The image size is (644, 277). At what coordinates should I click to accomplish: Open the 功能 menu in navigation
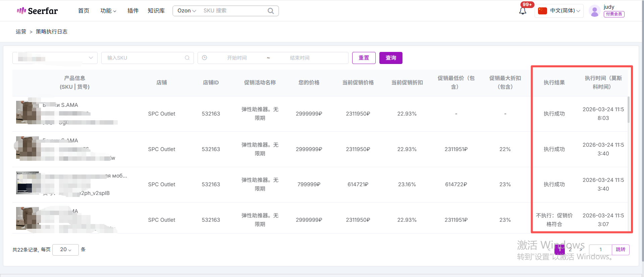[x=108, y=11]
